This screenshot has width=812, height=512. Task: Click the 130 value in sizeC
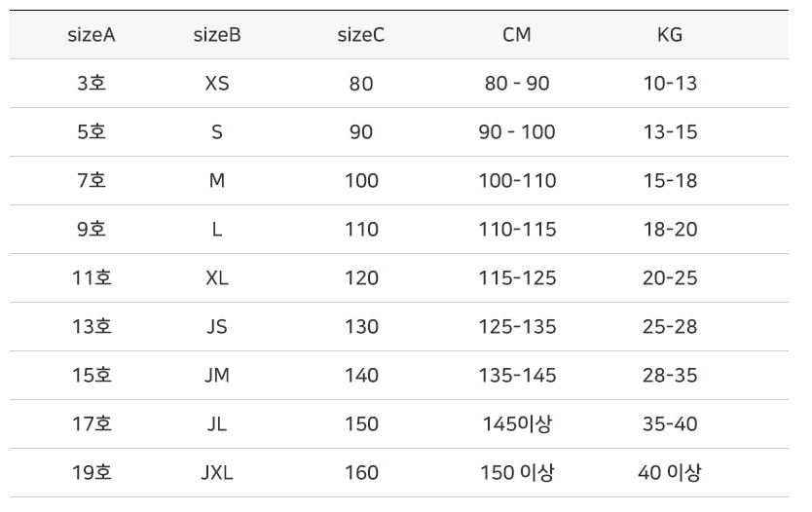click(x=361, y=327)
